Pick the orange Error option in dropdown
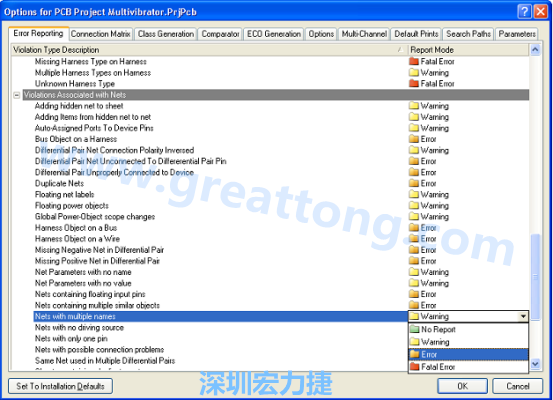The width and height of the screenshot is (553, 400). click(x=468, y=354)
